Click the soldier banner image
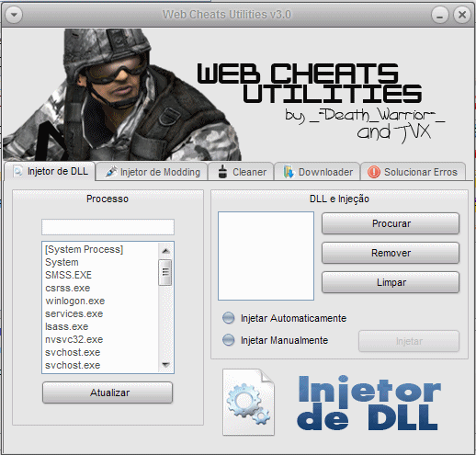 click(122, 95)
